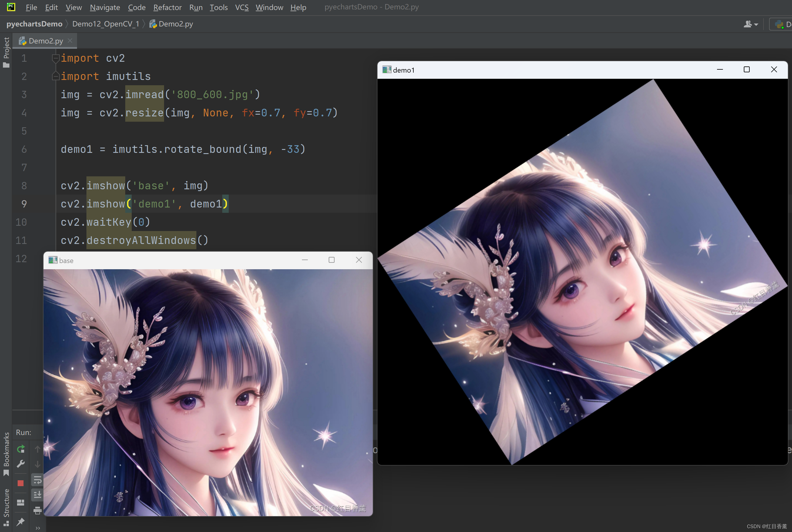Viewport: 792px width, 532px height.
Task: Click Demo2.py breadcrumb
Action: click(171, 24)
